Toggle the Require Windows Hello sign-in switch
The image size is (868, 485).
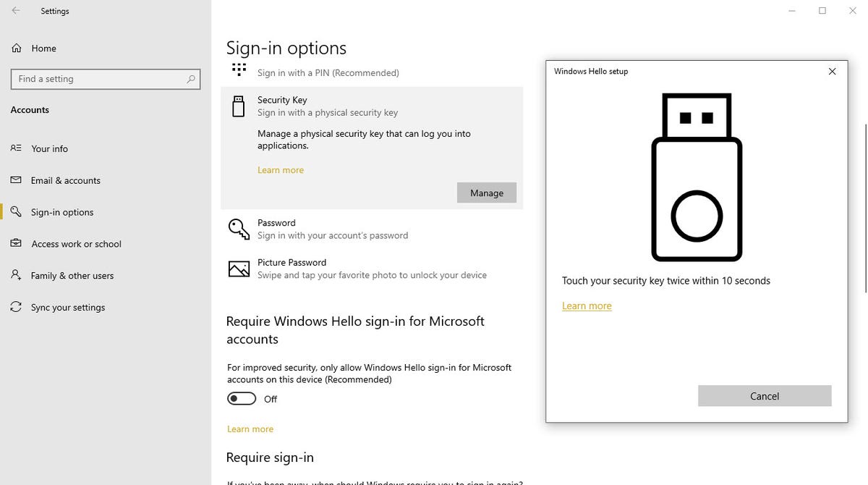242,399
